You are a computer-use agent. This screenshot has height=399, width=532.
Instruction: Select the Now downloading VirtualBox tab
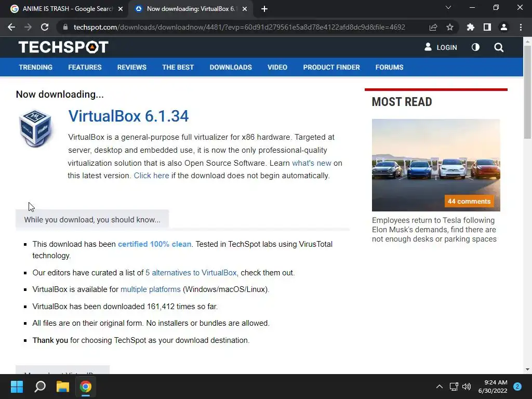pos(191,9)
